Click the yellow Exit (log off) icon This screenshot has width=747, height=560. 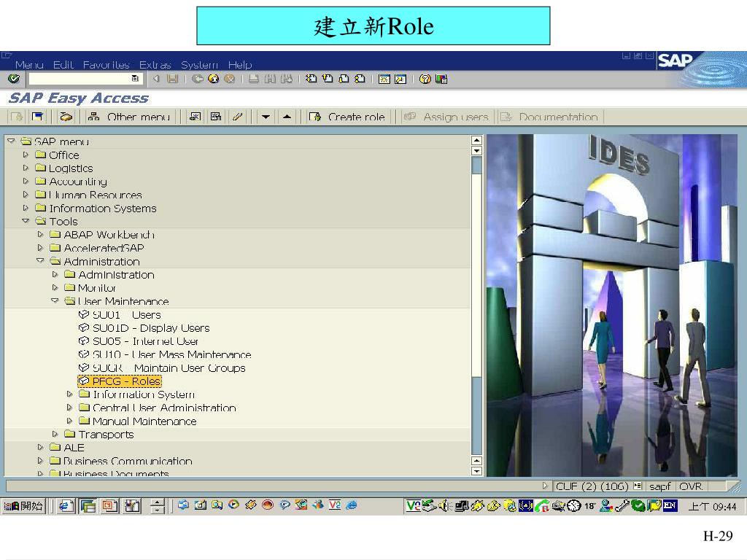214,79
